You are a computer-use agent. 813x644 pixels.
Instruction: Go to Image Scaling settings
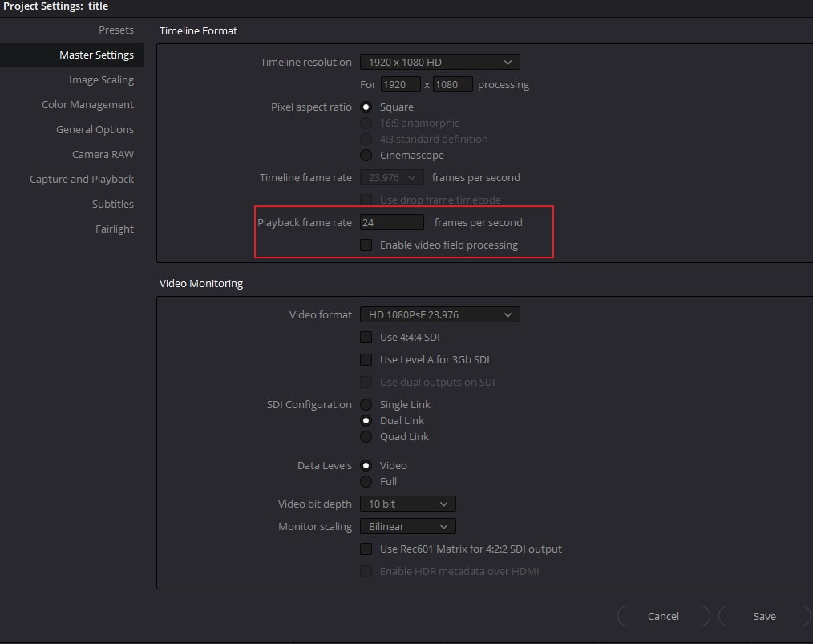(101, 80)
